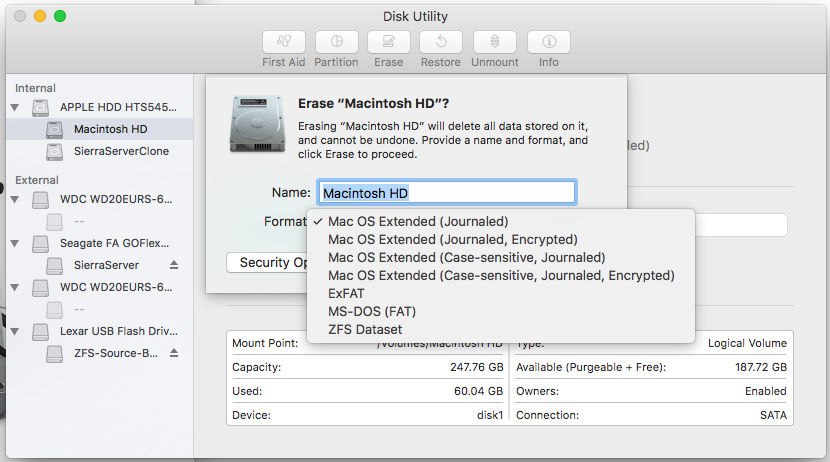Viewport: 830px width, 462px height.
Task: Click the 247.76 GB capacity value
Action: [476, 367]
